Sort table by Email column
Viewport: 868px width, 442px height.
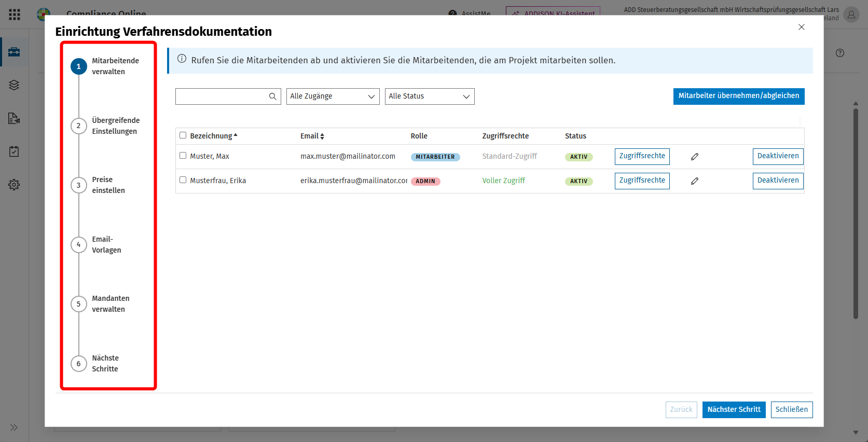(312, 136)
